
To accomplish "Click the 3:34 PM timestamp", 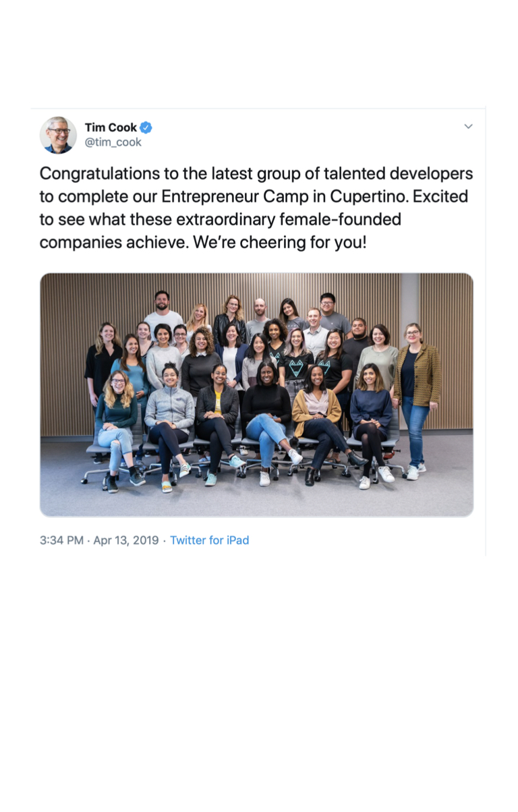I will (61, 540).
